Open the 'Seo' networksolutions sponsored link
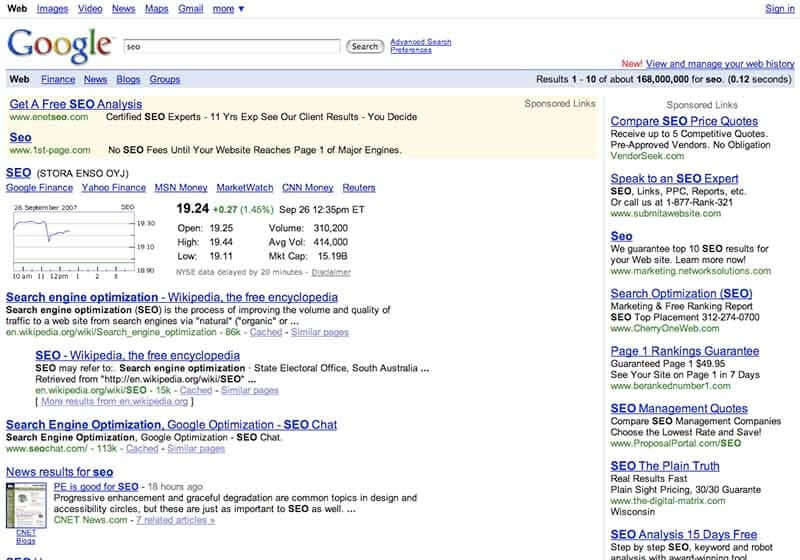Screen dimensions: 800x560 pyautogui.click(x=621, y=236)
